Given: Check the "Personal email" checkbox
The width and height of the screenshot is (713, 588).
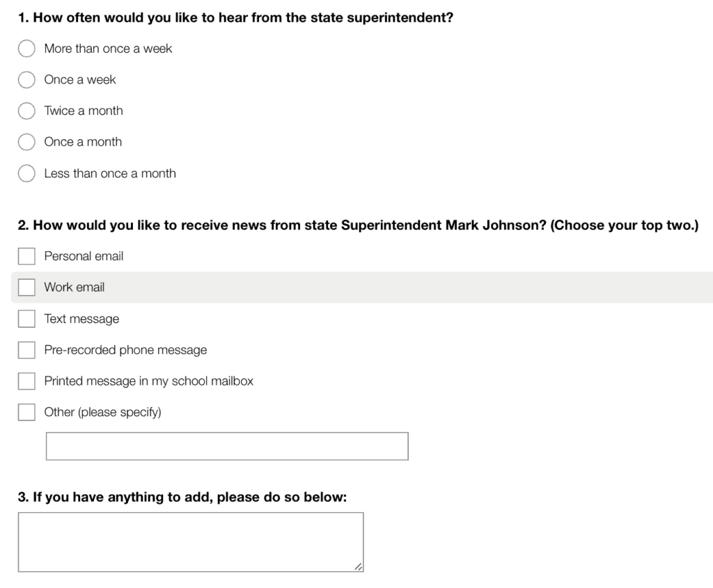Looking at the screenshot, I should click(x=26, y=256).
